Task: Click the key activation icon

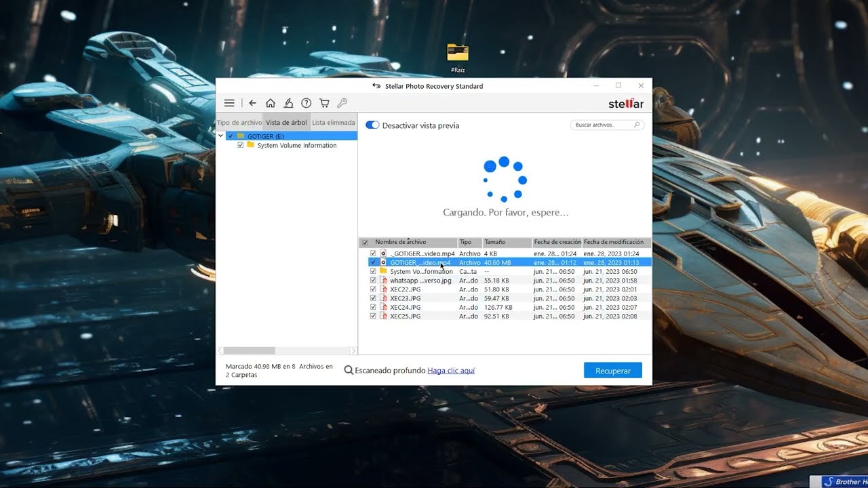Action: point(342,103)
